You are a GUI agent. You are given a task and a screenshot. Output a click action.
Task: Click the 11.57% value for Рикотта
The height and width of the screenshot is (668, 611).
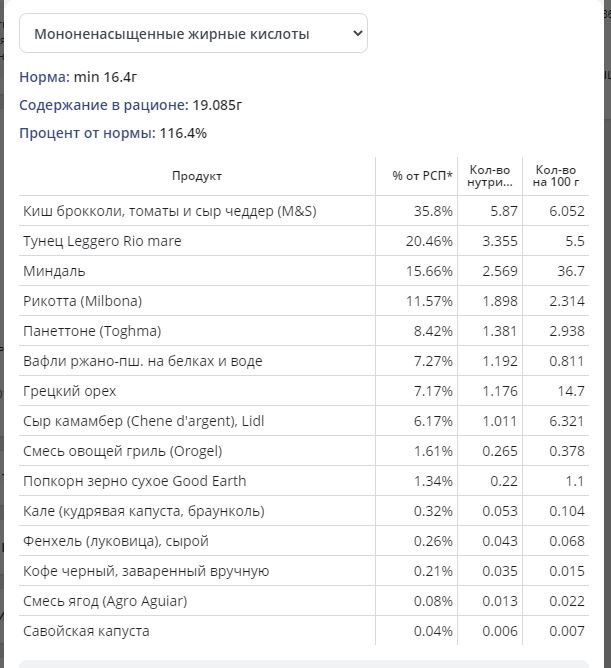pyautogui.click(x=429, y=301)
